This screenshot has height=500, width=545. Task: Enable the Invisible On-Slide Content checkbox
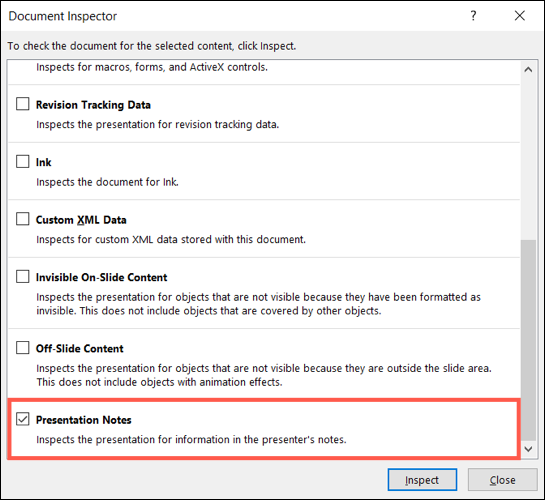(23, 277)
